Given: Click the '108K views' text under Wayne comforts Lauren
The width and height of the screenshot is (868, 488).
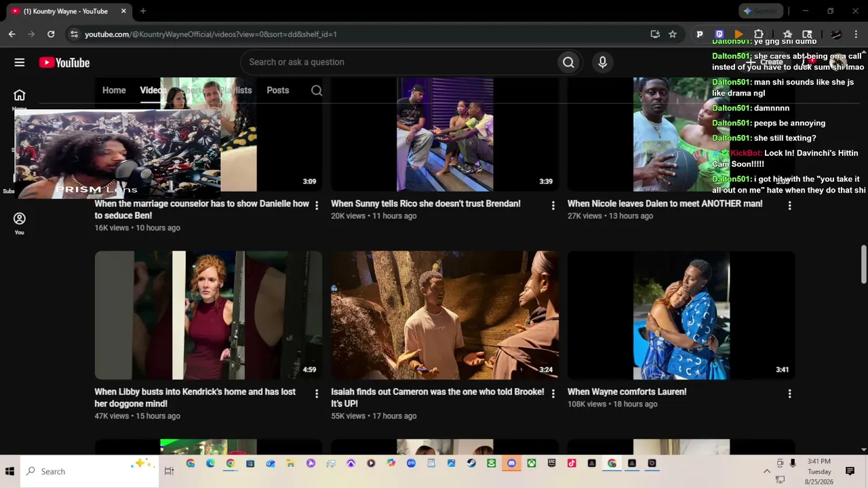Looking at the screenshot, I should [587, 404].
